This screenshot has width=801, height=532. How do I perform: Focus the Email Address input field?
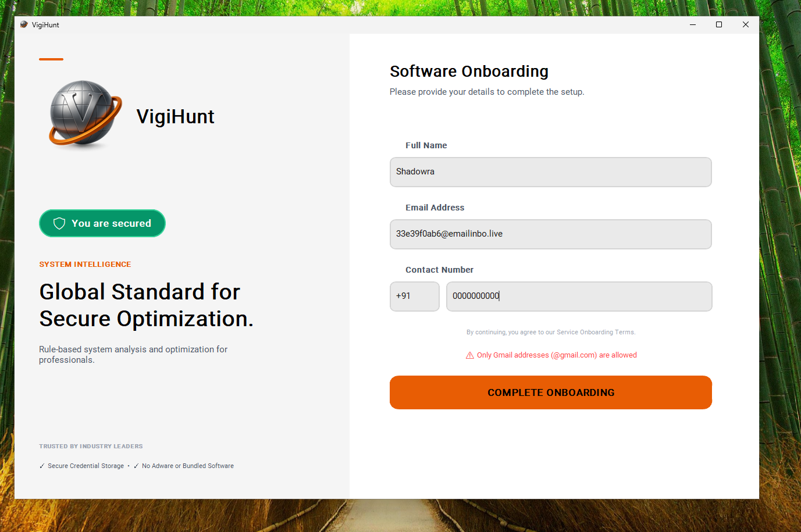551,234
